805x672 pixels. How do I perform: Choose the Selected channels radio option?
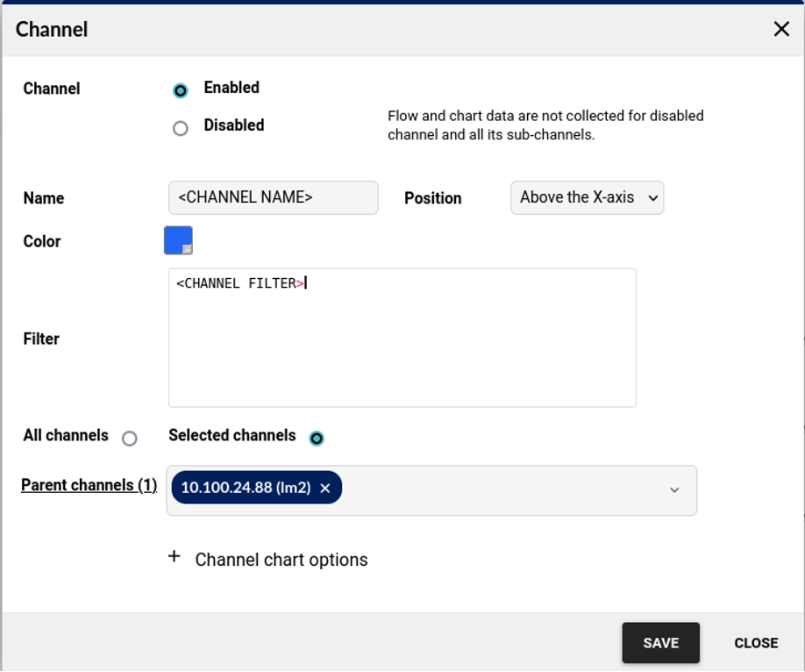pyautogui.click(x=317, y=438)
